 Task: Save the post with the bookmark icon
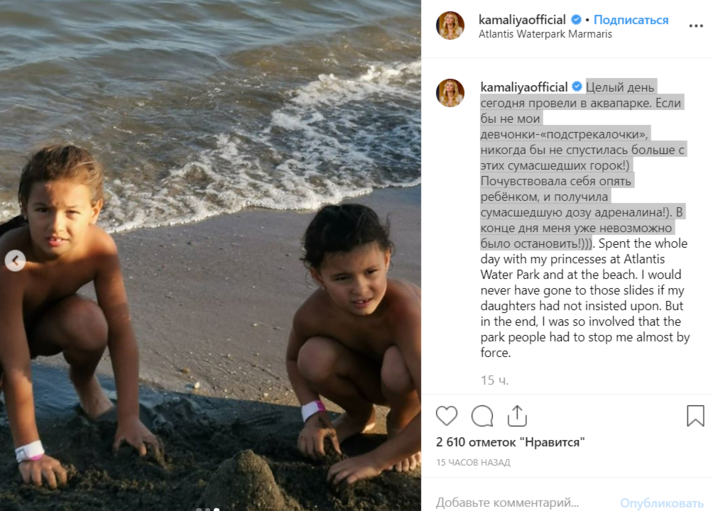(x=695, y=415)
